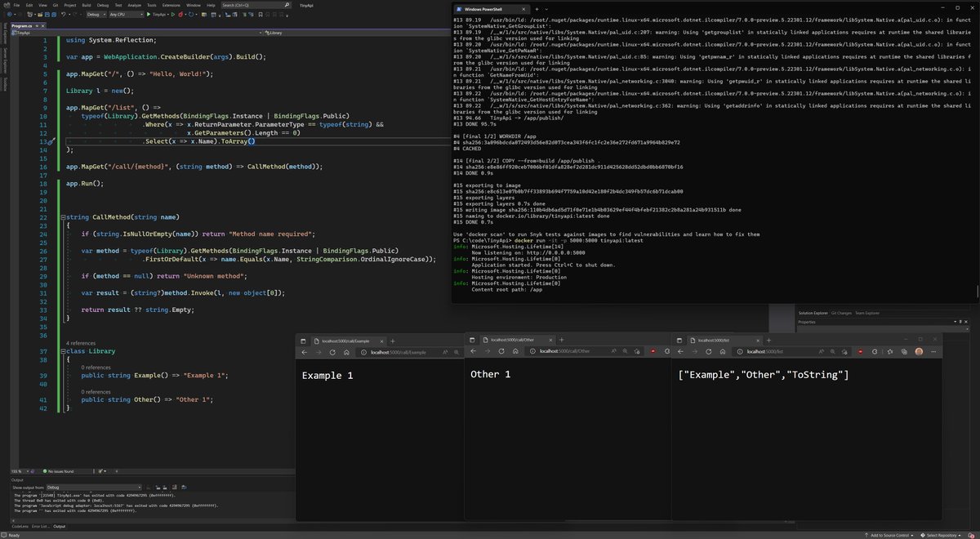Screen dimensions: 980x539
Task: Click the Clear All output icon
Action: (x=175, y=488)
